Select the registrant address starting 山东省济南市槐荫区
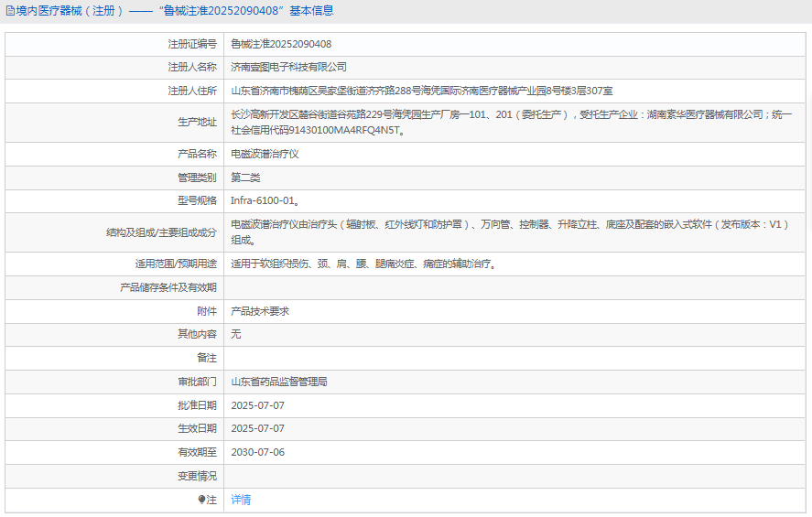 [421, 91]
